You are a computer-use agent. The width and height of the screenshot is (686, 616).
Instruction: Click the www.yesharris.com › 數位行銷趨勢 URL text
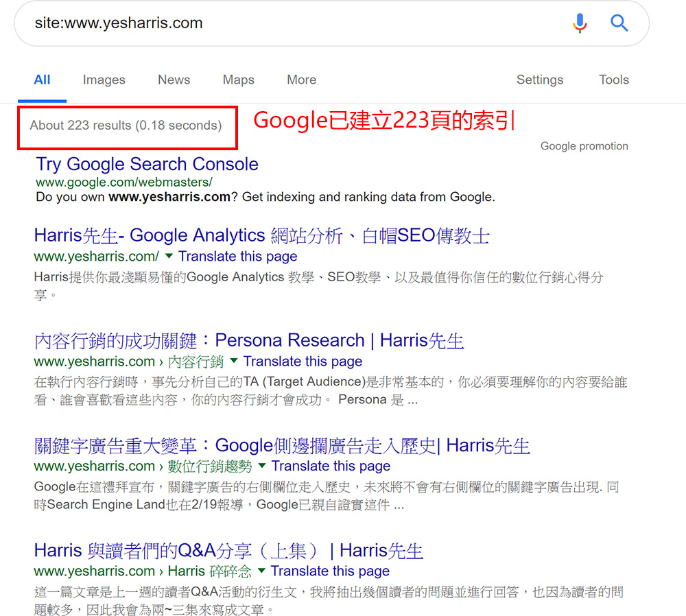click(x=143, y=466)
